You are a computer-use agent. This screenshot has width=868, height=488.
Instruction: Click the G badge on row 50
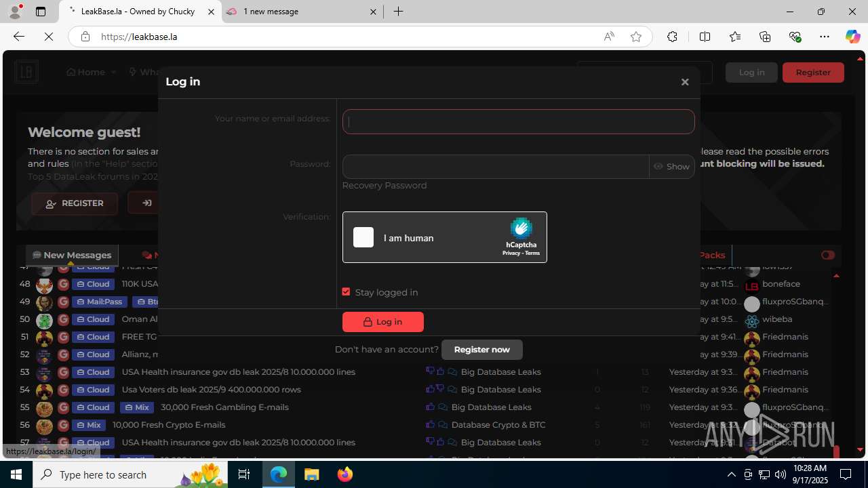[x=63, y=319]
